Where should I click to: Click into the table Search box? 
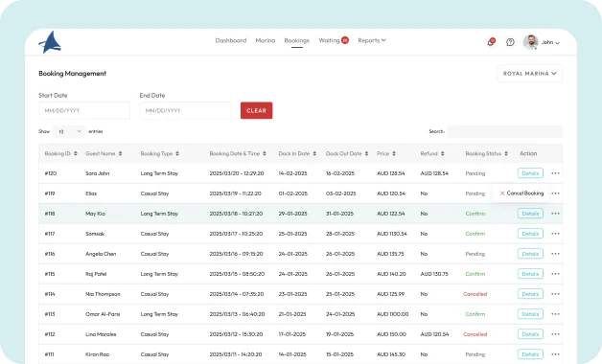(x=505, y=131)
